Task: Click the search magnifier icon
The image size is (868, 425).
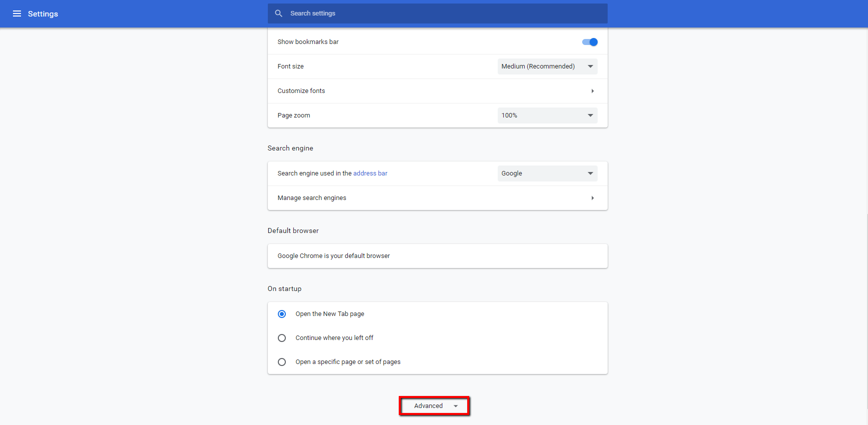Action: point(279,13)
